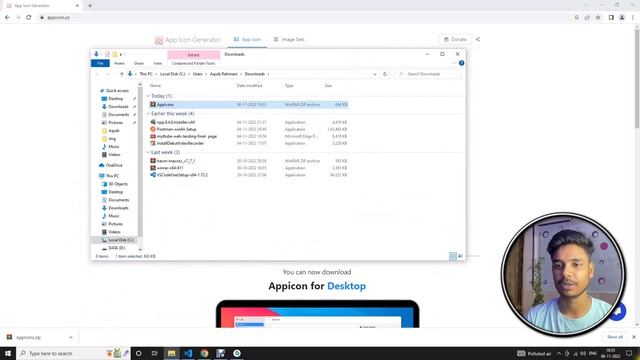Open 3D Objects under This PC
This screenshot has height=360, width=640.
118,184
